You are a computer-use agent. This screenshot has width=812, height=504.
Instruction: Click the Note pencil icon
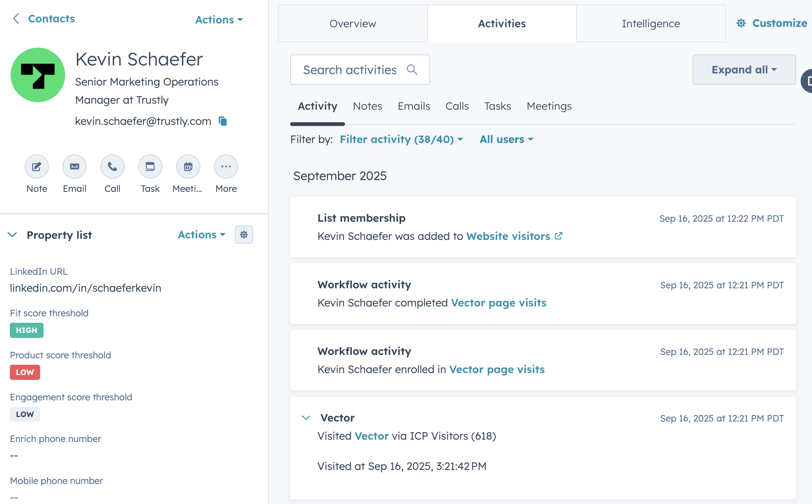pyautogui.click(x=37, y=166)
